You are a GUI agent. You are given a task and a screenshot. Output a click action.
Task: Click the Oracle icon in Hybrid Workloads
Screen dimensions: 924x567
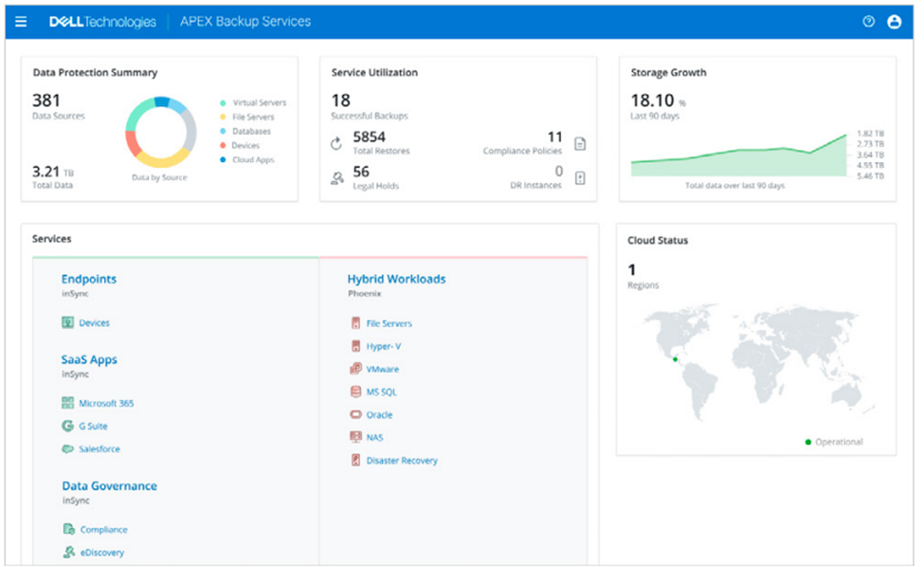pyautogui.click(x=356, y=415)
